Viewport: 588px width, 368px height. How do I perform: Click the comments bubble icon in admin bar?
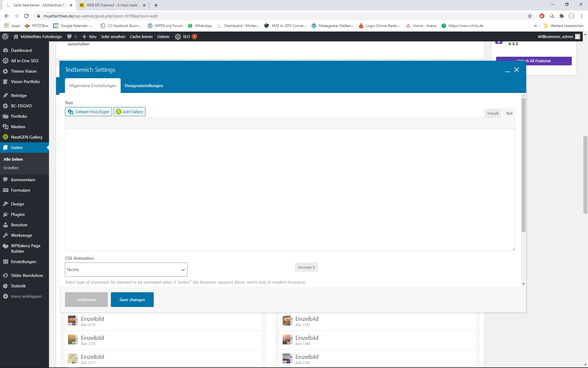click(70, 36)
